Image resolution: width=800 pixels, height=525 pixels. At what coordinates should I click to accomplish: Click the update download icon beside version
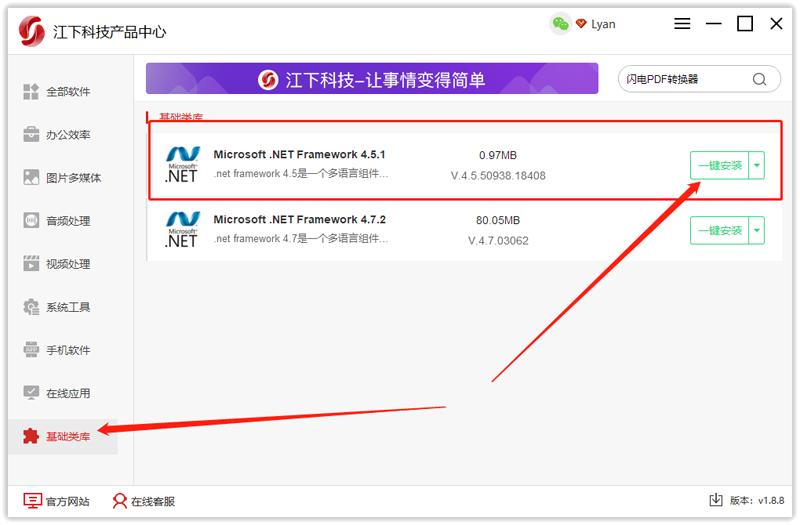tap(716, 500)
